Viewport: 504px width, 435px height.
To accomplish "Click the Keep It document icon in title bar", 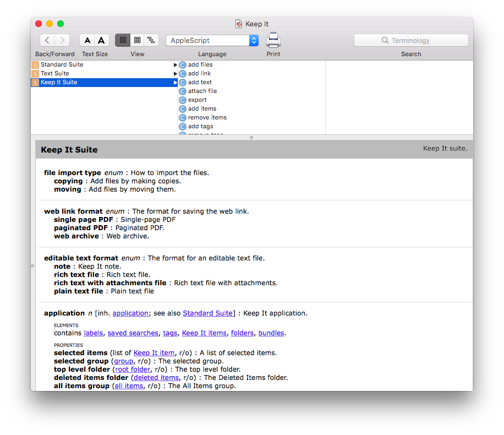I will point(239,24).
